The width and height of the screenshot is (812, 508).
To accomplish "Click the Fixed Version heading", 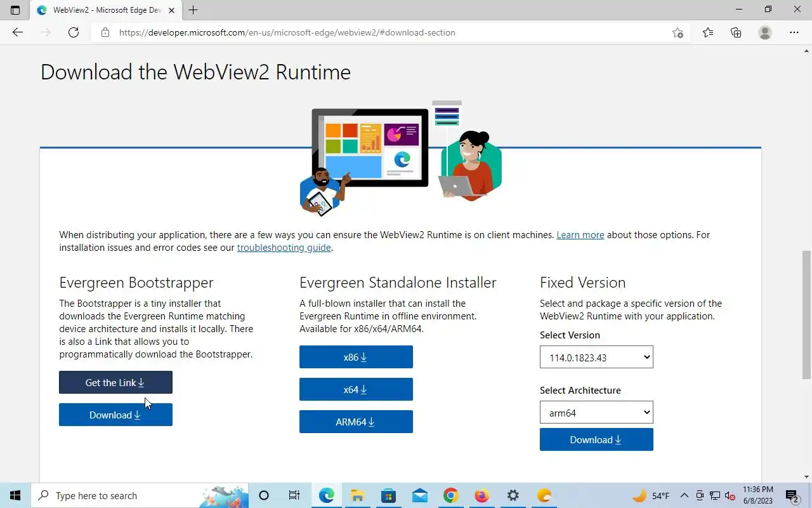I will tap(582, 283).
